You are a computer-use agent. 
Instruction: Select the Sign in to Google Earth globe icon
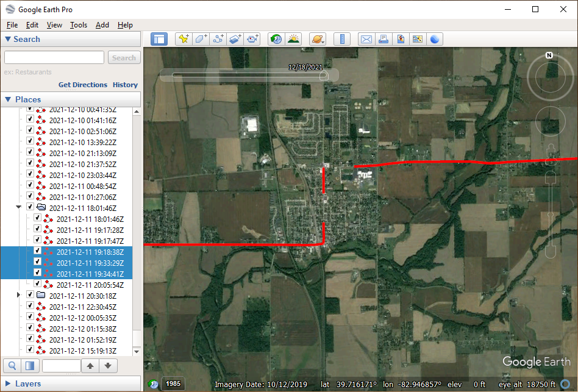pos(435,39)
